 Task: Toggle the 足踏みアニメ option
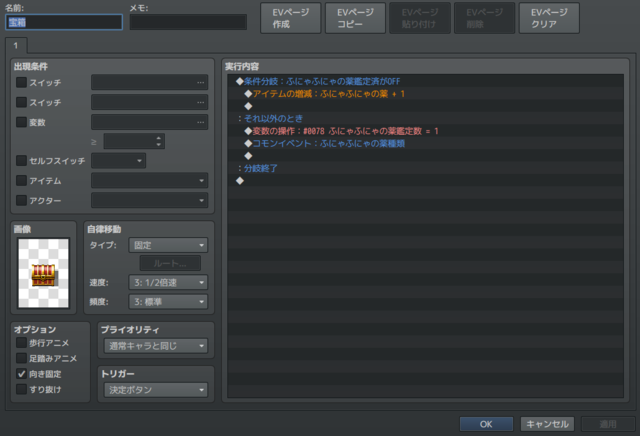tap(21, 358)
